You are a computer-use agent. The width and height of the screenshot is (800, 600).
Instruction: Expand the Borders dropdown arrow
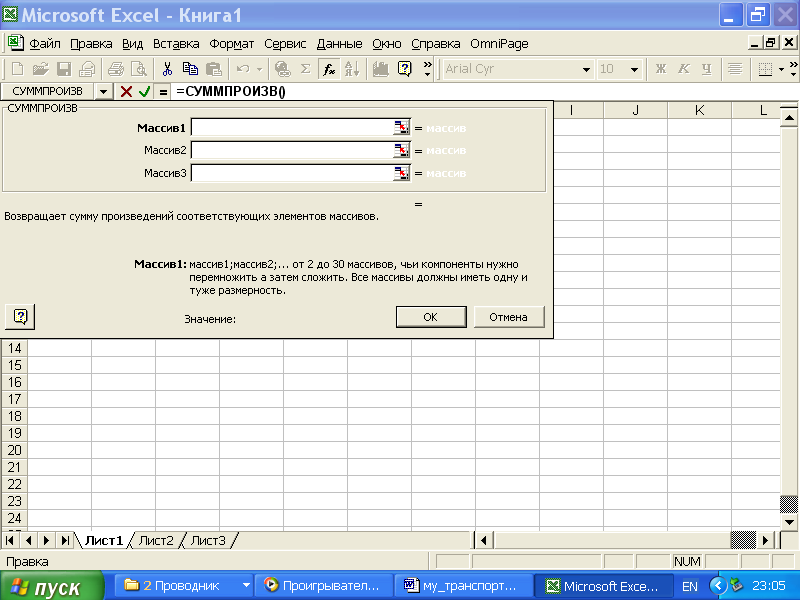coord(781,69)
